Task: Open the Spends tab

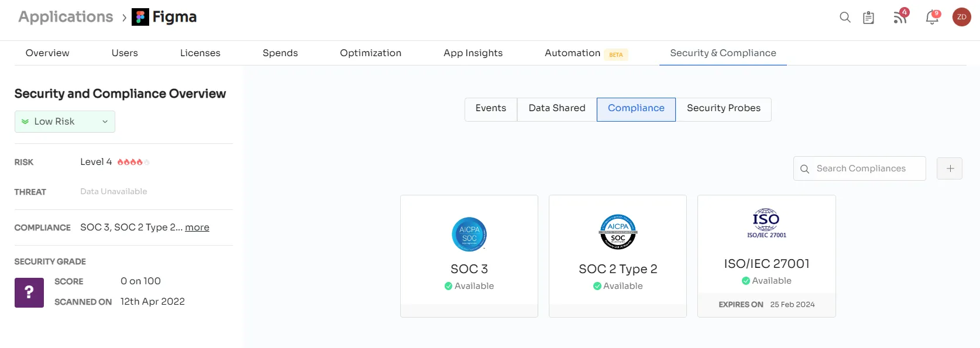Action: (280, 53)
